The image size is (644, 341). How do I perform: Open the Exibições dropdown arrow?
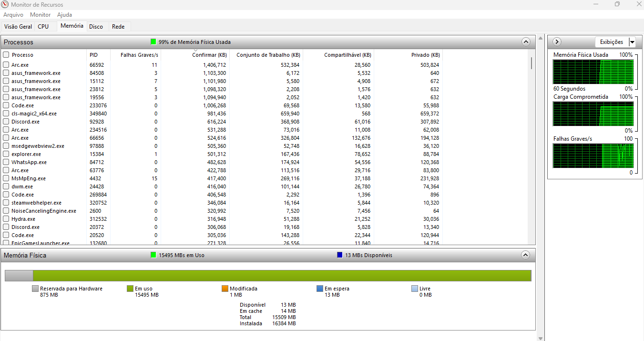632,42
